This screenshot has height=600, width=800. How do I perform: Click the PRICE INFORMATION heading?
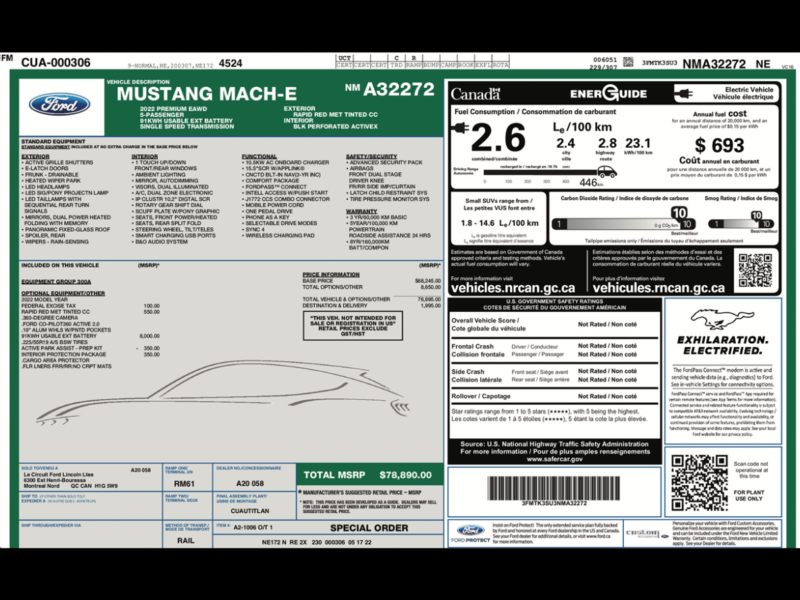point(331,274)
